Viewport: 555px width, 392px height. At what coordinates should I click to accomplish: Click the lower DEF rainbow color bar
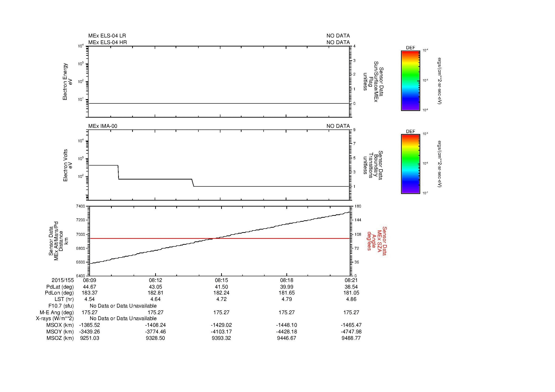pos(410,164)
